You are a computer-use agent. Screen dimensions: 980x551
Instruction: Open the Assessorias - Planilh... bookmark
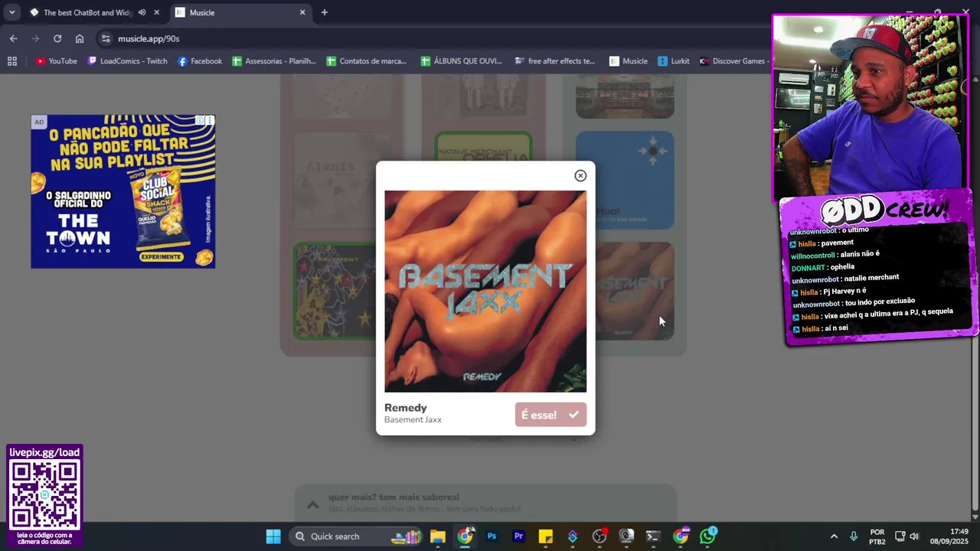click(274, 61)
